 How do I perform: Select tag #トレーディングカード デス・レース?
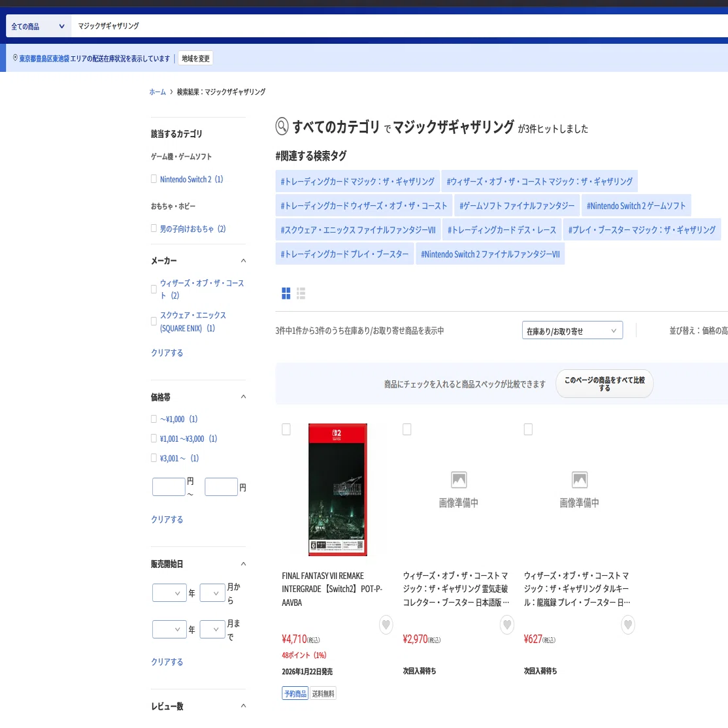click(501, 229)
